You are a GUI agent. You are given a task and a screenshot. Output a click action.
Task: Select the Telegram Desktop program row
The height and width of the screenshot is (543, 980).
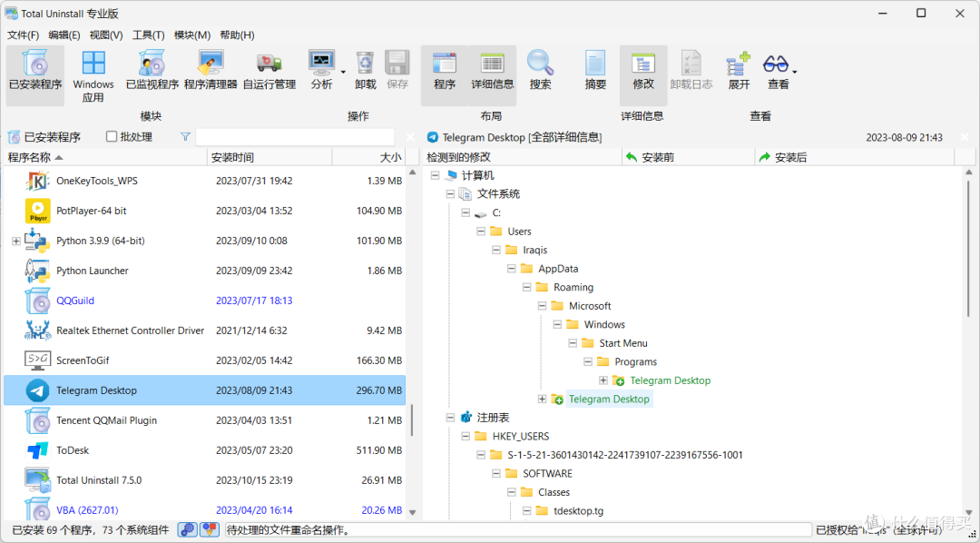click(204, 390)
